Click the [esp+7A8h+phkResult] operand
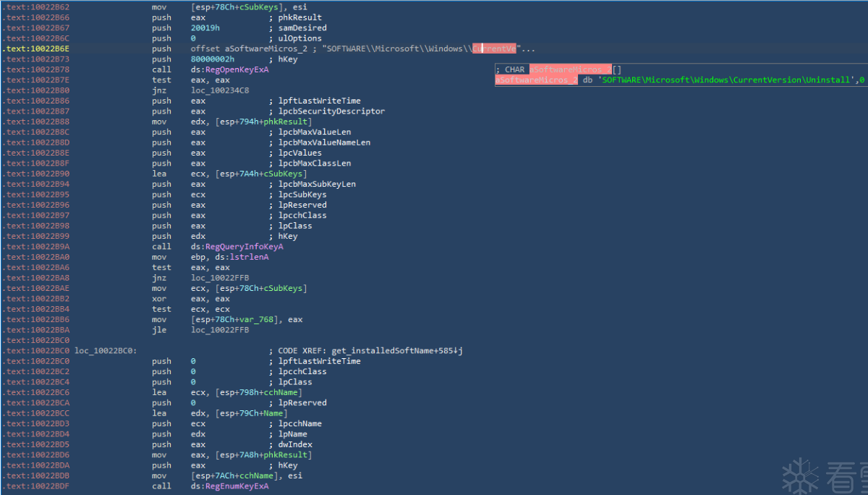Viewport: 868px width, 495px height. click(x=263, y=455)
